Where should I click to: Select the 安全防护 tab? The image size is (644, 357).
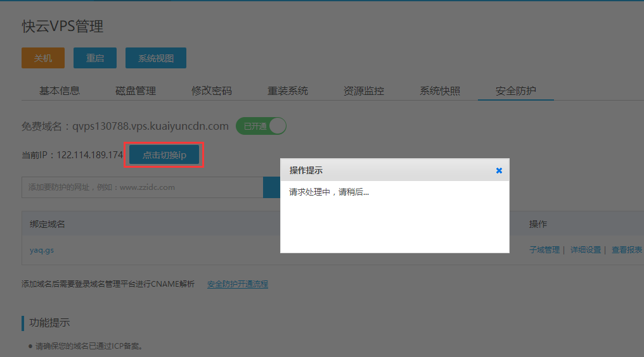tap(516, 91)
